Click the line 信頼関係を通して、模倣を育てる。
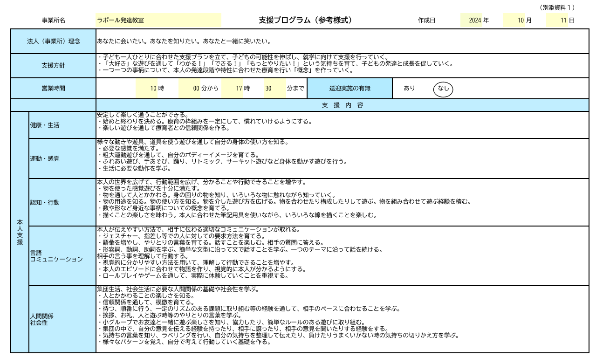The height and width of the screenshot is (364, 603). [146, 302]
